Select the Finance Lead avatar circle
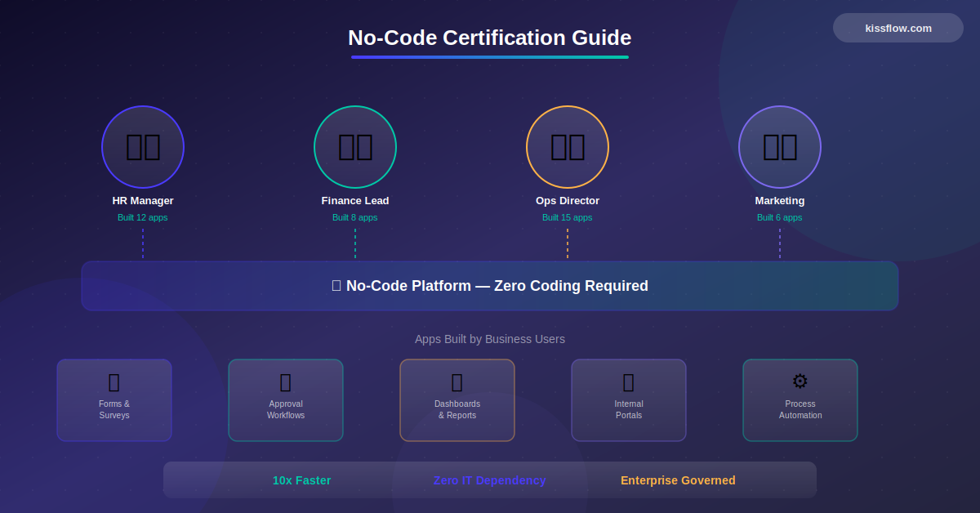980x513 pixels. click(x=355, y=147)
